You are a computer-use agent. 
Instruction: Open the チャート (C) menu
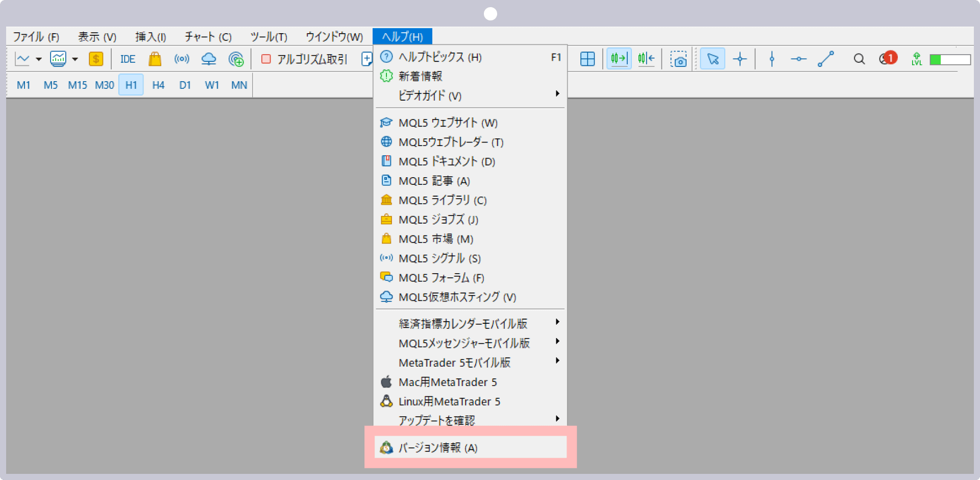(208, 37)
